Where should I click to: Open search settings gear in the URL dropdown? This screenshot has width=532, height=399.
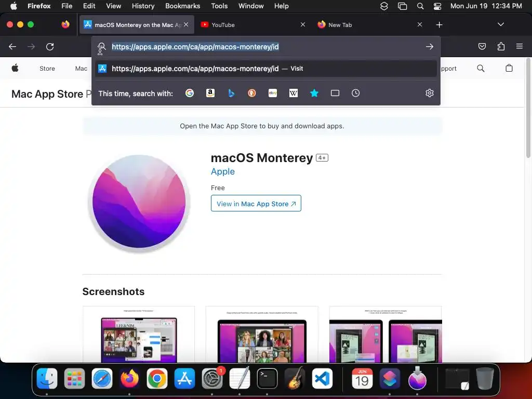[x=430, y=93]
